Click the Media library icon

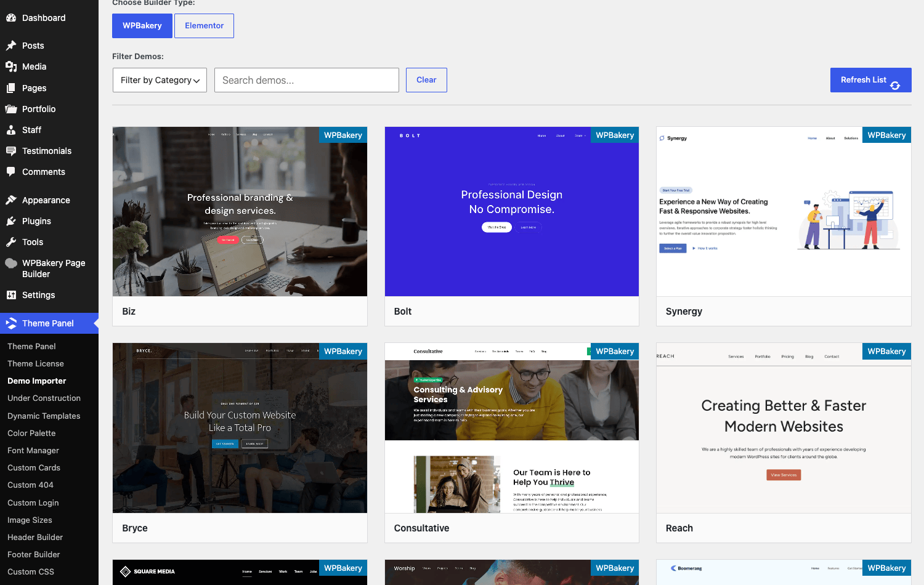pos(11,67)
